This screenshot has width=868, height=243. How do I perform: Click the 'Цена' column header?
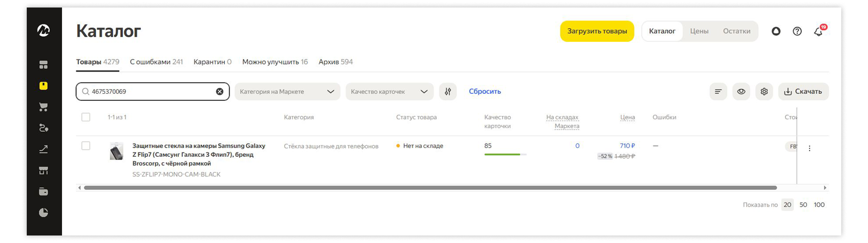tap(628, 117)
